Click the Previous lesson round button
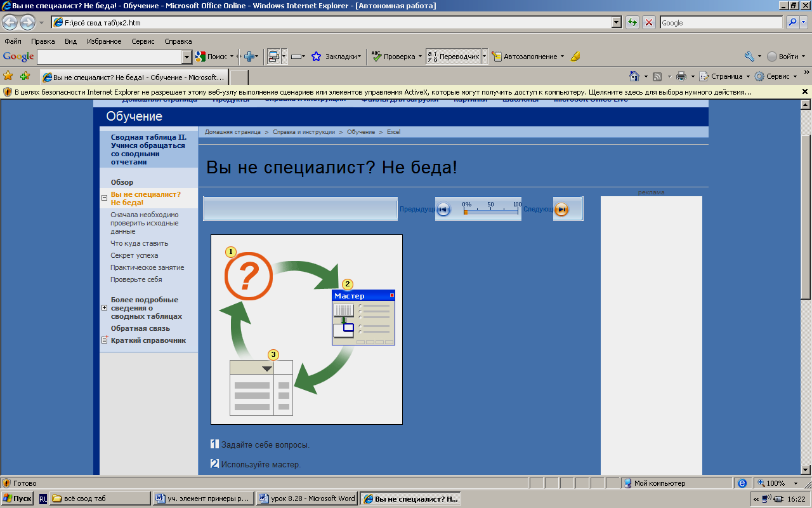Screen dimensions: 812x508 coord(443,210)
